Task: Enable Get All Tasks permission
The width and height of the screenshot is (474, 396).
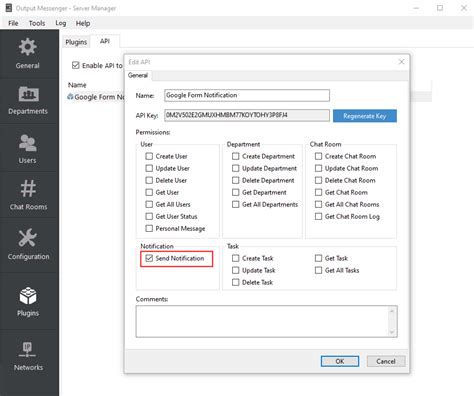Action: coord(318,270)
